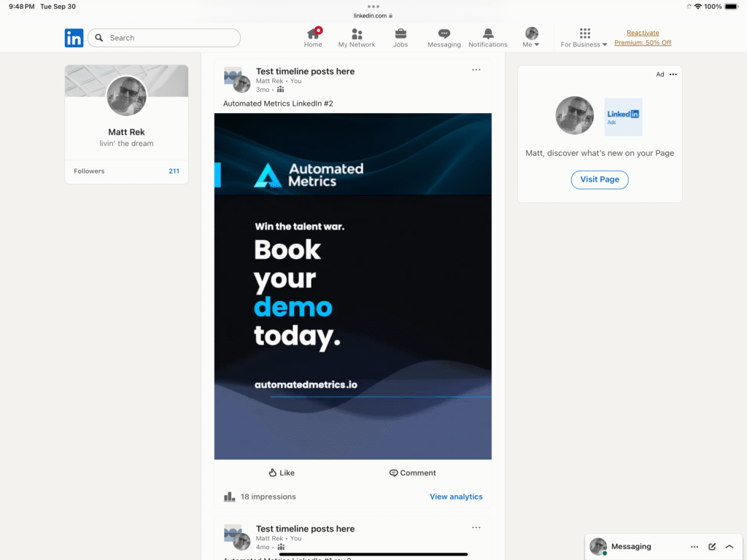
Task: Open Messaging panel options three dots
Action: point(694,547)
